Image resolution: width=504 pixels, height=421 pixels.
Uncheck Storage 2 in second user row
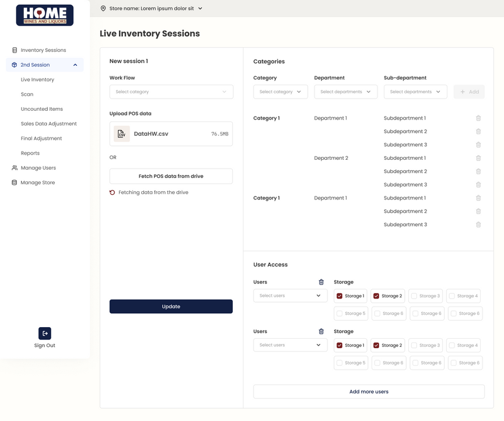pyautogui.click(x=376, y=345)
